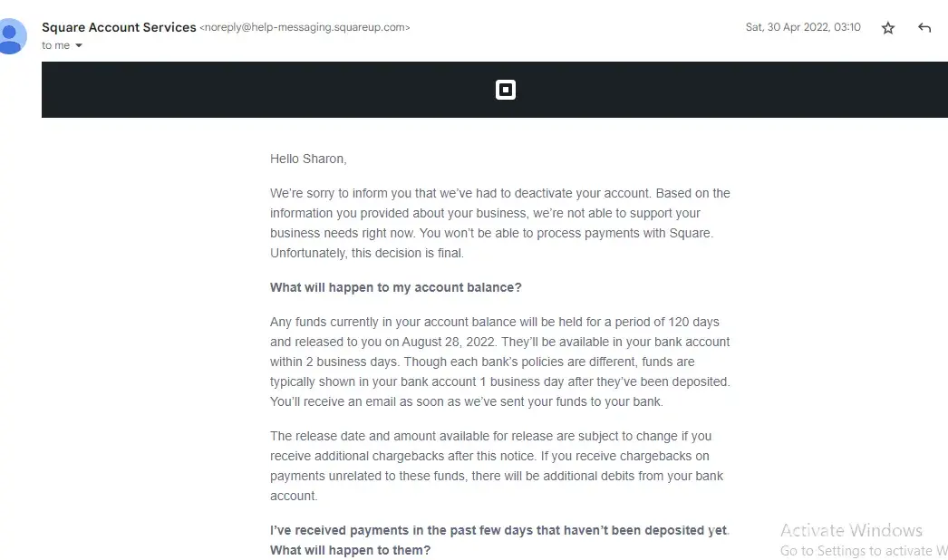
Task: Star this Square Account Services email
Action: (888, 28)
